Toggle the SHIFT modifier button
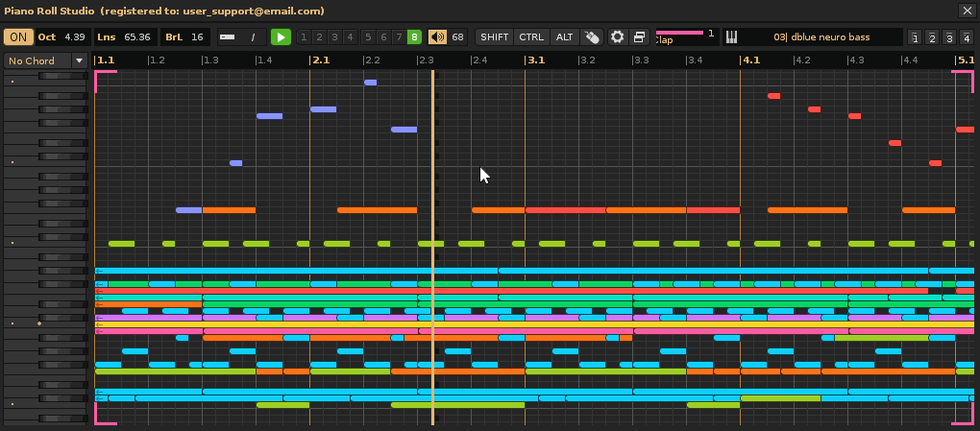Screen dimensions: 980x431 coord(495,37)
